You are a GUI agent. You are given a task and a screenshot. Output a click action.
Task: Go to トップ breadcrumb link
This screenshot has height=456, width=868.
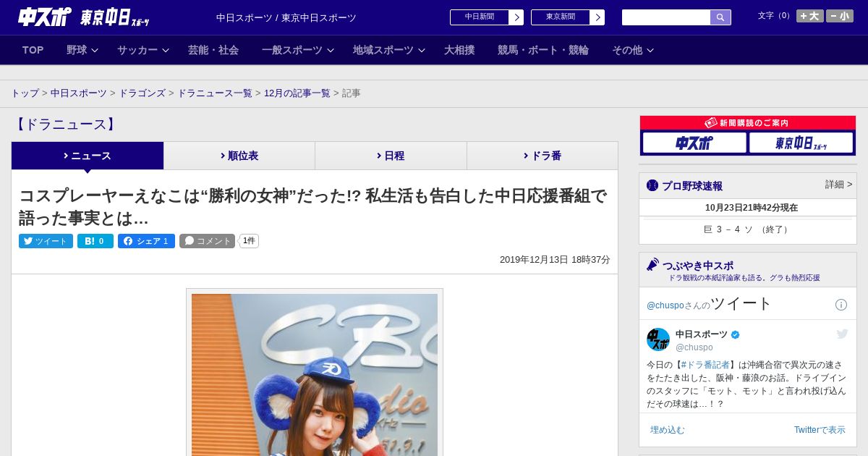tap(25, 93)
